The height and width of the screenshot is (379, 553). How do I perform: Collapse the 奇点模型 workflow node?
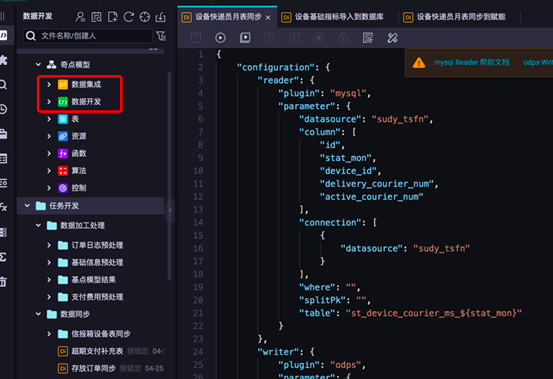coord(38,65)
